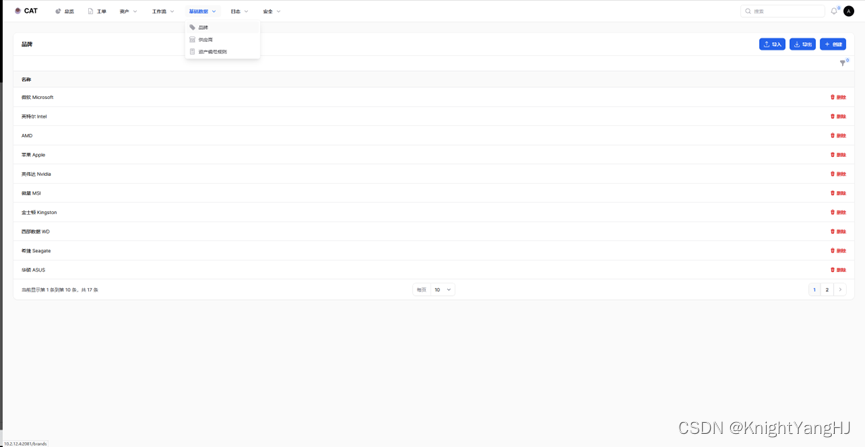Select the 华硕 ASUS name cell
This screenshot has width=865, height=447.
(x=33, y=270)
